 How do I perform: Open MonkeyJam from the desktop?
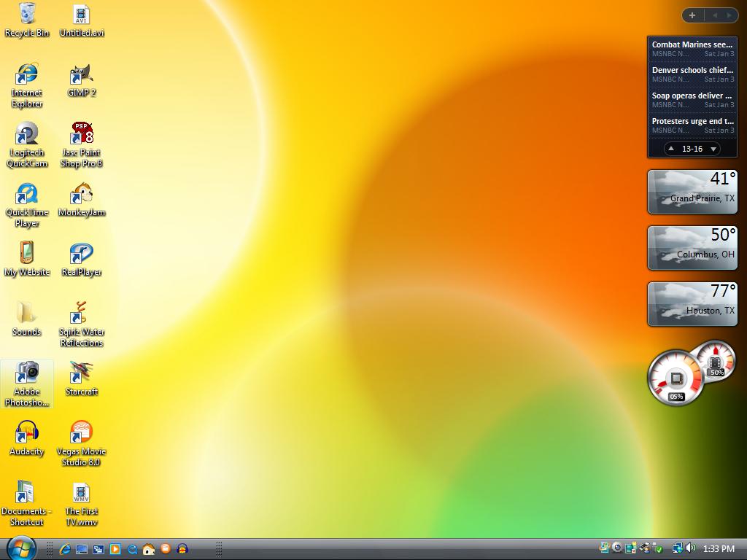click(81, 197)
